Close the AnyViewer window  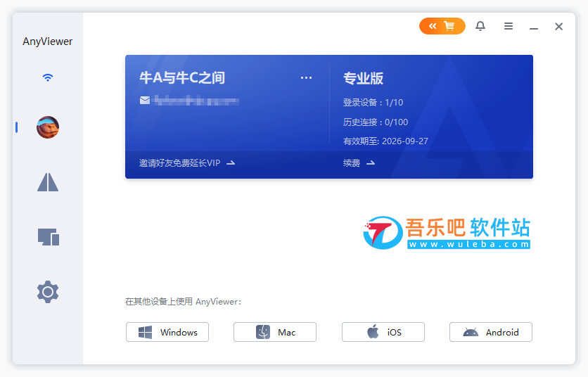click(x=558, y=26)
